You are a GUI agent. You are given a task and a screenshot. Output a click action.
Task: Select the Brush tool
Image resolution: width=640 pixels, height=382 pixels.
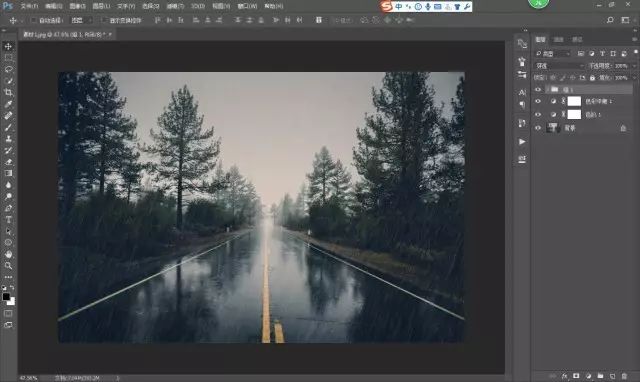[x=8, y=127]
